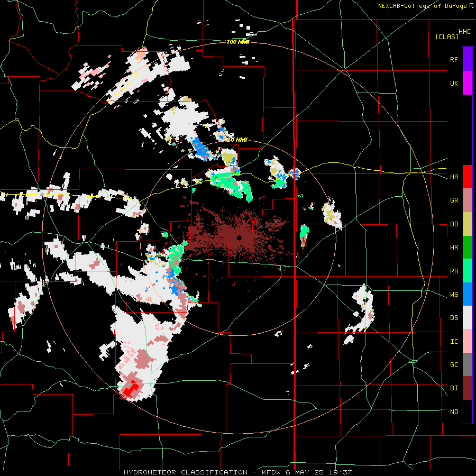Click the 50 NMI range ring label
This screenshot has width=476, height=476.
(237, 140)
